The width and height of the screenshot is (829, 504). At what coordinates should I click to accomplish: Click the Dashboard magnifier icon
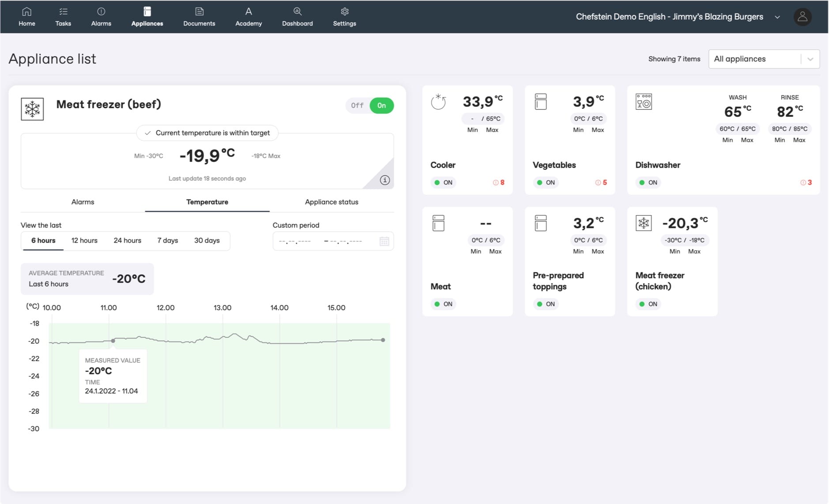click(298, 11)
